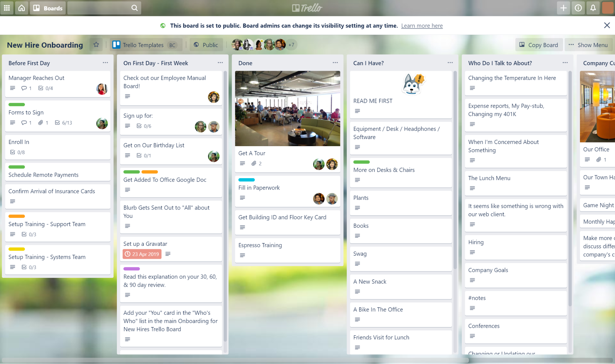
Task: Click the Copy Board button
Action: [538, 45]
